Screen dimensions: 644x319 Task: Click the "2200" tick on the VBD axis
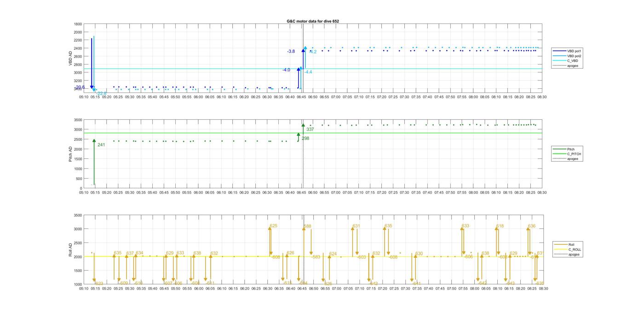(x=78, y=41)
